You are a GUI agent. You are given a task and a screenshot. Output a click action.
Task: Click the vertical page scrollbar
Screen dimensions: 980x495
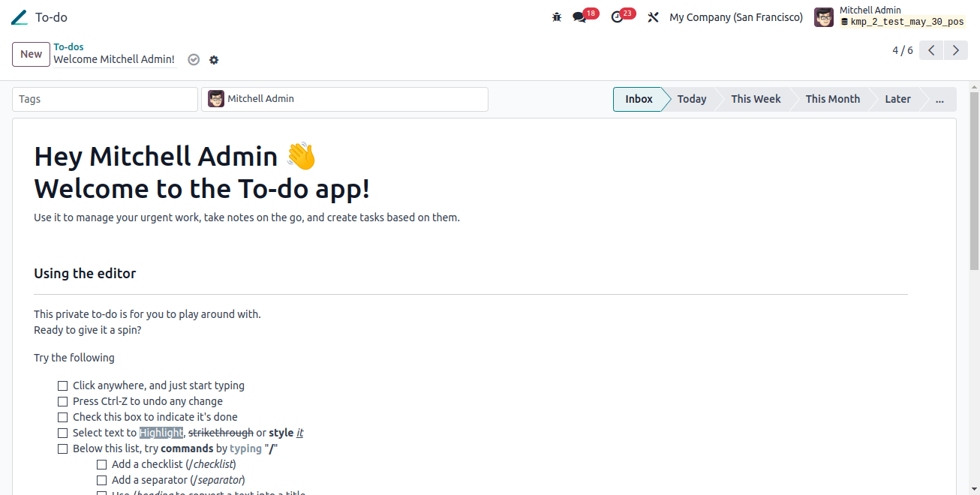(974, 180)
